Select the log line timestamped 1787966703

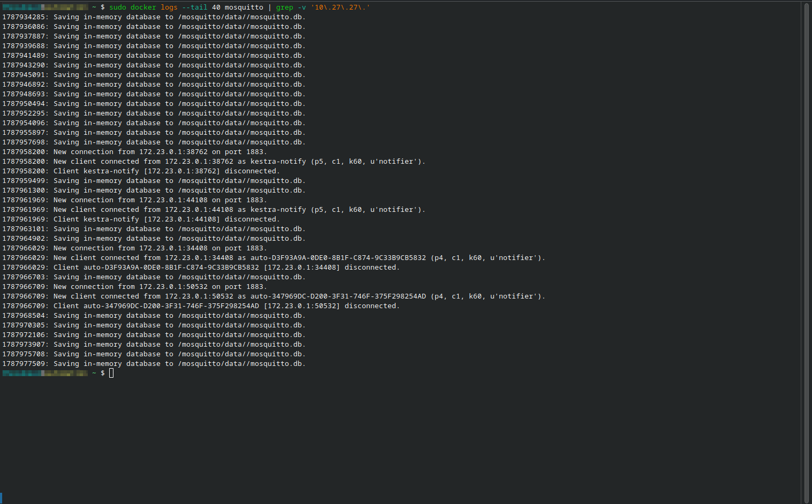coord(154,277)
